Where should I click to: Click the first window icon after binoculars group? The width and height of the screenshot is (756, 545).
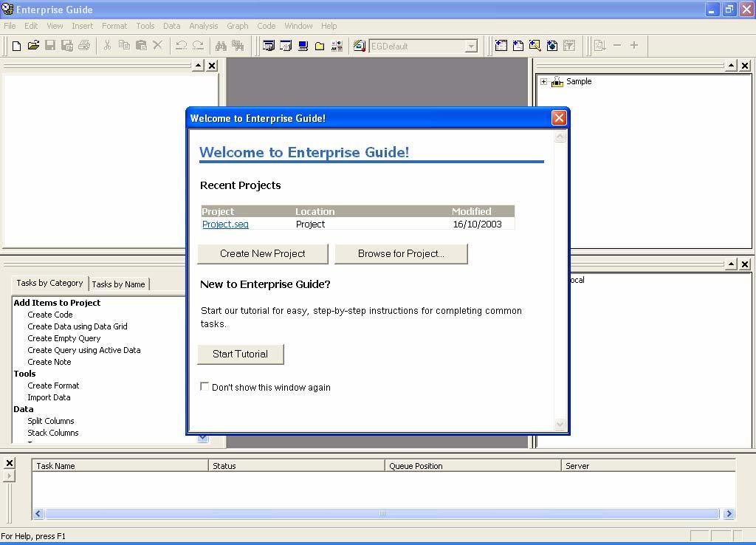pos(269,46)
